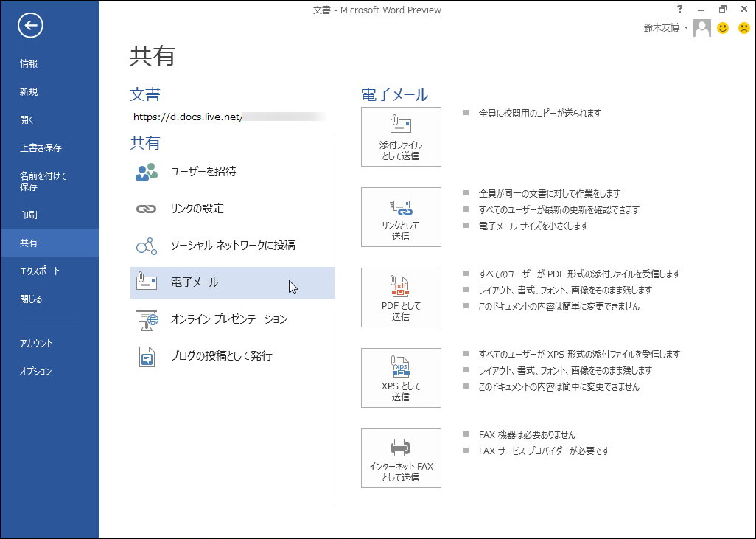Select ユーザーを招待 sharing option
The width and height of the screenshot is (756, 539).
[x=232, y=171]
